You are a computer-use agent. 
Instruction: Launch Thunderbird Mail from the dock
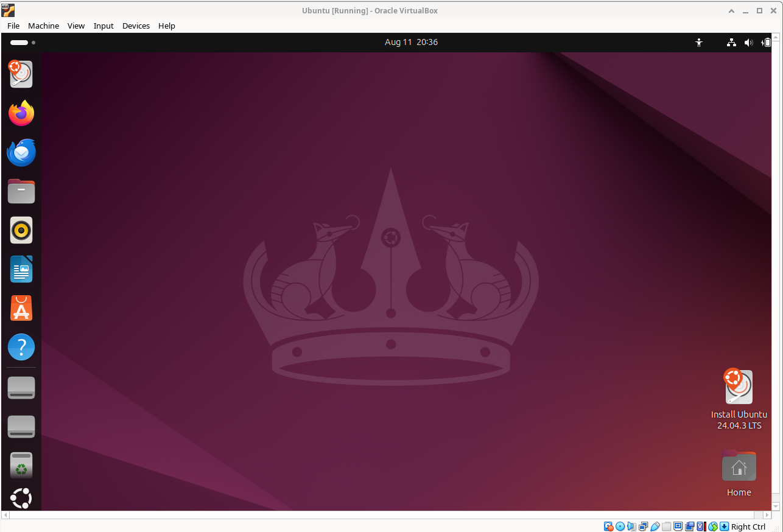click(x=21, y=152)
